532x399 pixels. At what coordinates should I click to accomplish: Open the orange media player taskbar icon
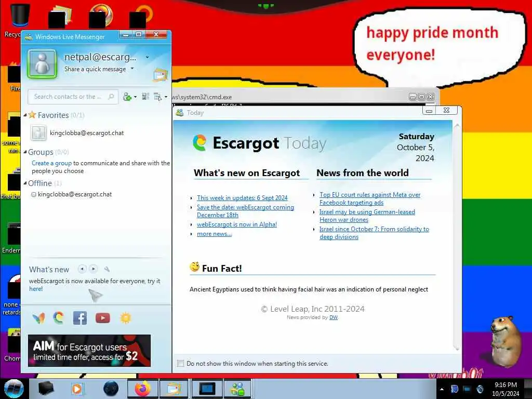[77, 389]
